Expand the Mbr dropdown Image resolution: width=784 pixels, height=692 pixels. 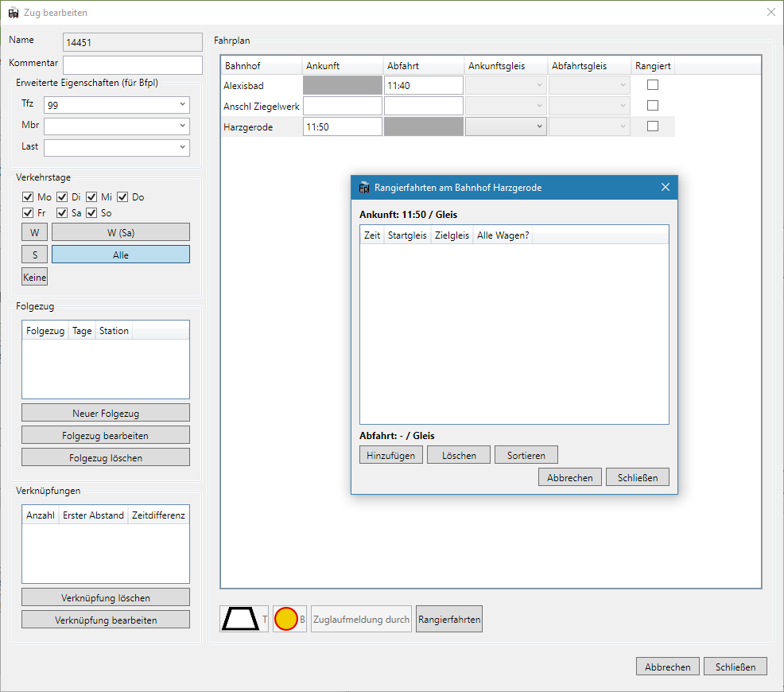117,126
